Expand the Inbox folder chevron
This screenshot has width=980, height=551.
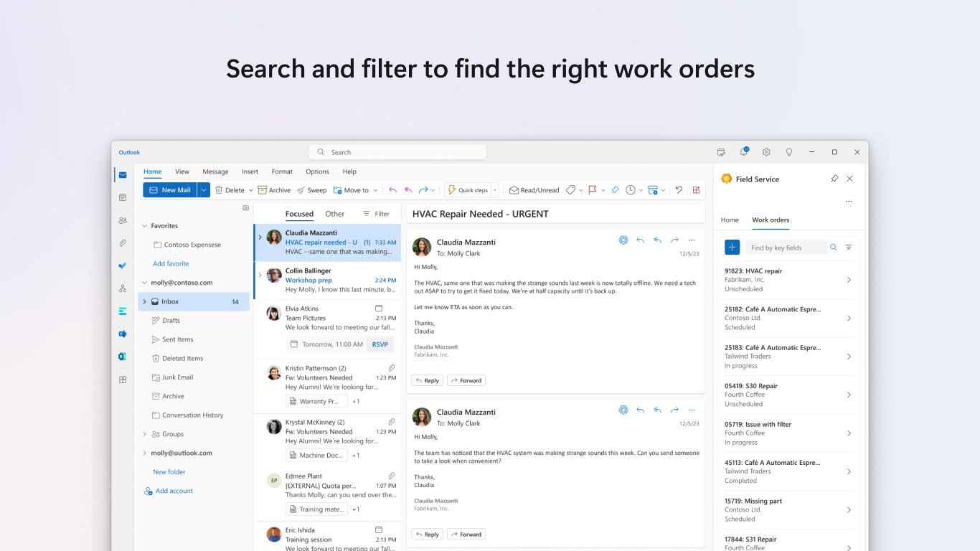coord(144,302)
